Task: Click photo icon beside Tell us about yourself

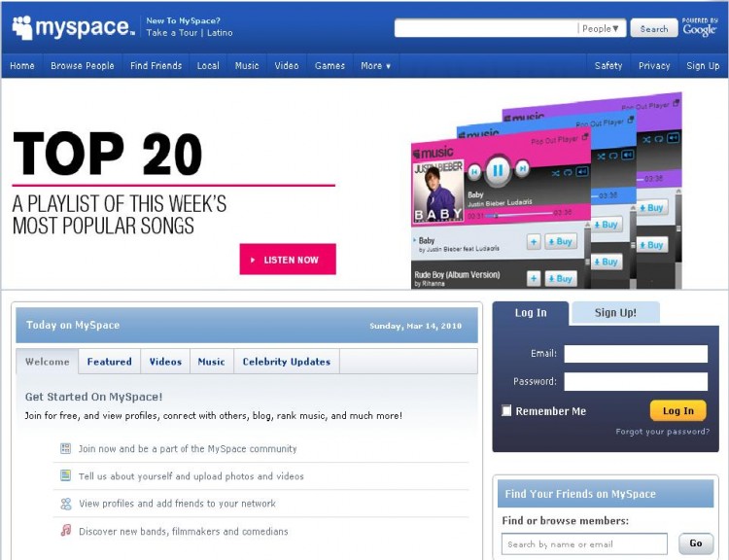Action: (65, 475)
